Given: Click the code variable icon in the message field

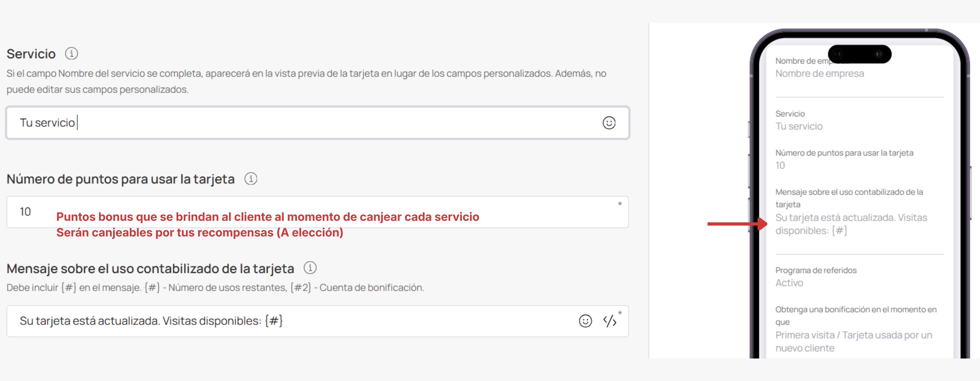Looking at the screenshot, I should (x=609, y=321).
